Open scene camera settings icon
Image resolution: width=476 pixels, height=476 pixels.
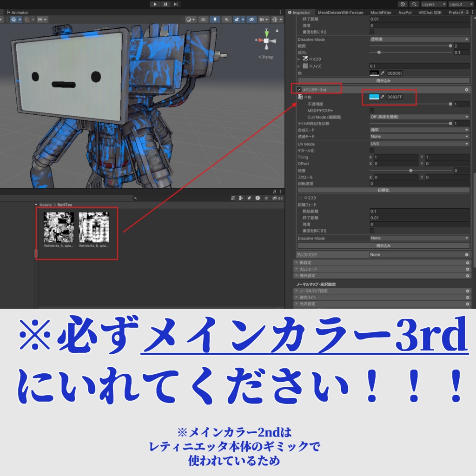click(262, 20)
